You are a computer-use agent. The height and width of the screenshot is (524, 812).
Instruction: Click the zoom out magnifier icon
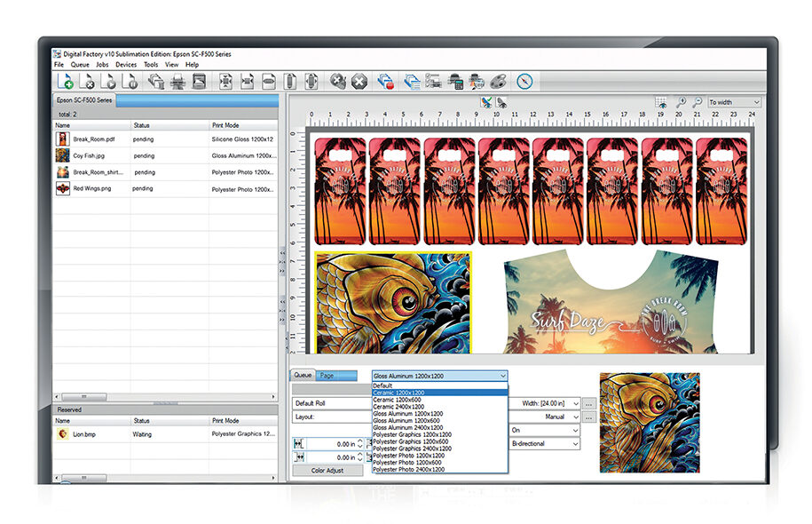697,102
